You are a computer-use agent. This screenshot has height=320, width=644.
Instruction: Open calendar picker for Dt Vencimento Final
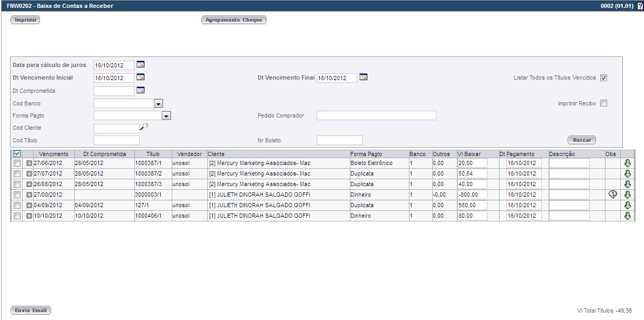point(363,77)
